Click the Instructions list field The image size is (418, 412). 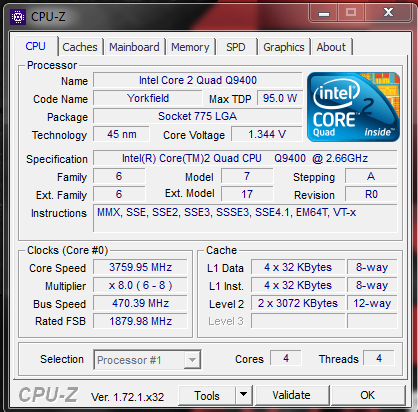245,218
